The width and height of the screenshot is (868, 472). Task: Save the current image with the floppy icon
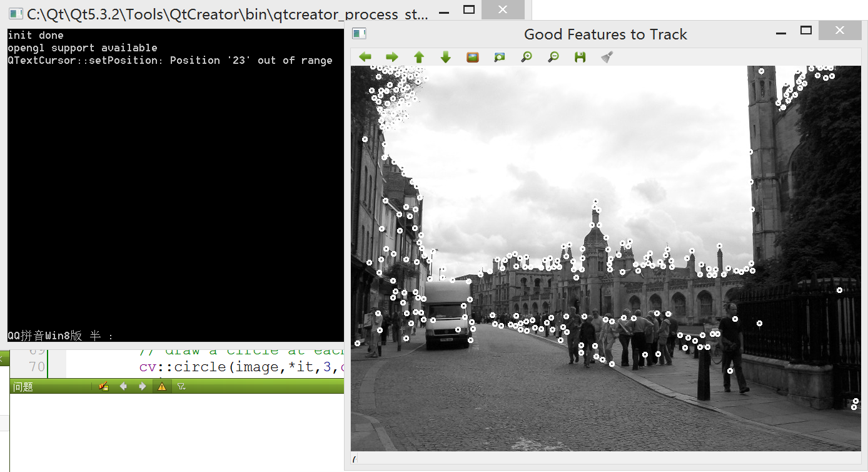click(x=580, y=57)
